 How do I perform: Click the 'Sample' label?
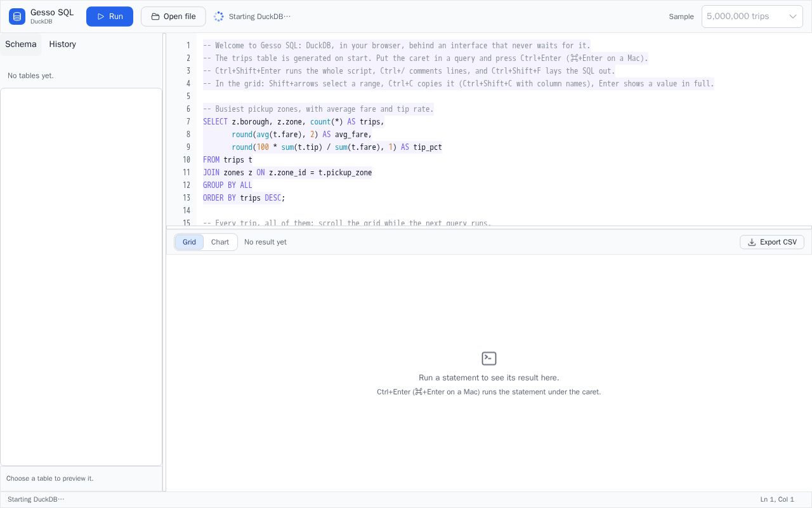pyautogui.click(x=681, y=17)
